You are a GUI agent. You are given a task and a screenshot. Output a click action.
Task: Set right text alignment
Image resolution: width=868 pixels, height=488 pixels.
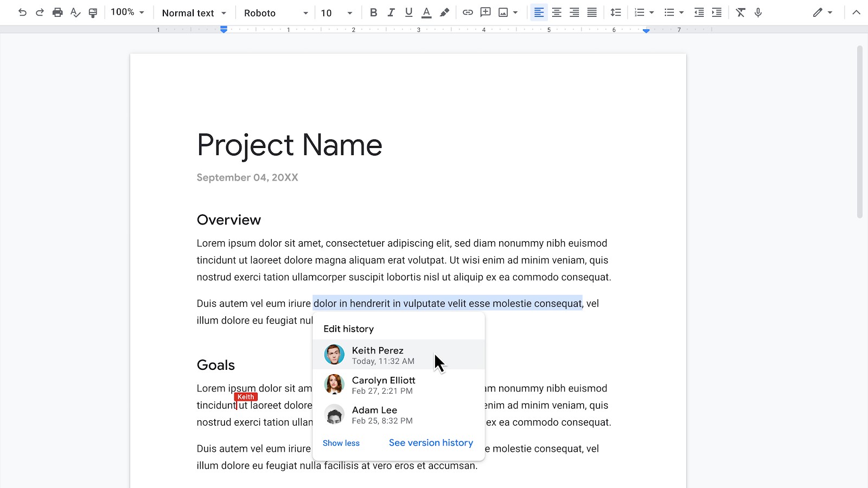(574, 12)
